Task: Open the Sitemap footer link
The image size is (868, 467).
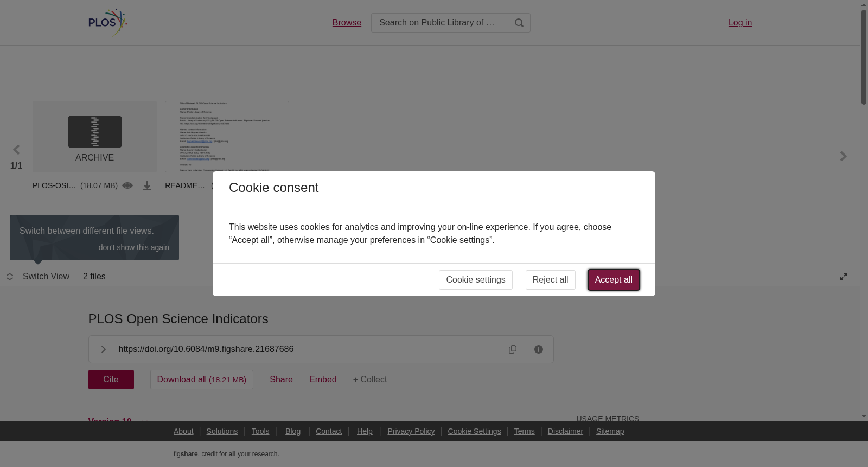Action: (610, 431)
